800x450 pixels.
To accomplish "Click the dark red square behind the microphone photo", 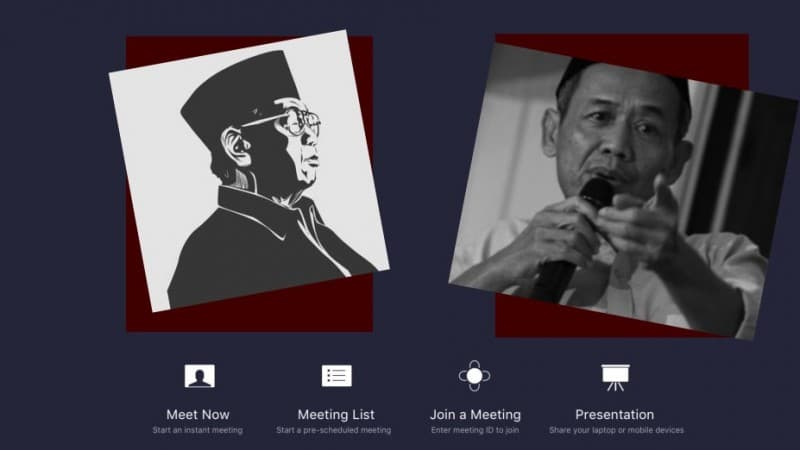I will [x=622, y=54].
